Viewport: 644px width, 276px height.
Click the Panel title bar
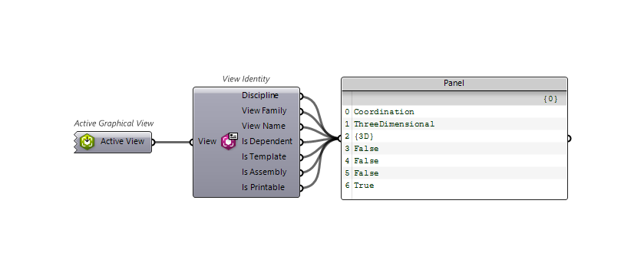point(454,84)
